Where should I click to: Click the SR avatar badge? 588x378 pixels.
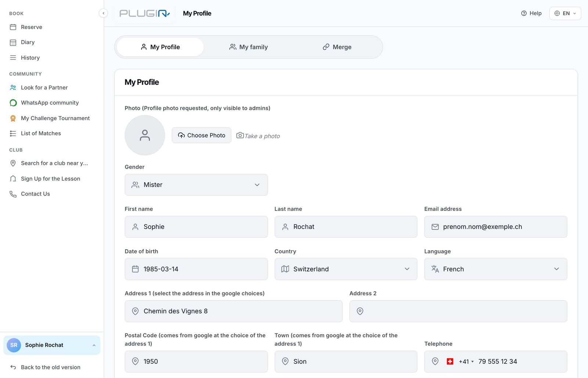14,345
